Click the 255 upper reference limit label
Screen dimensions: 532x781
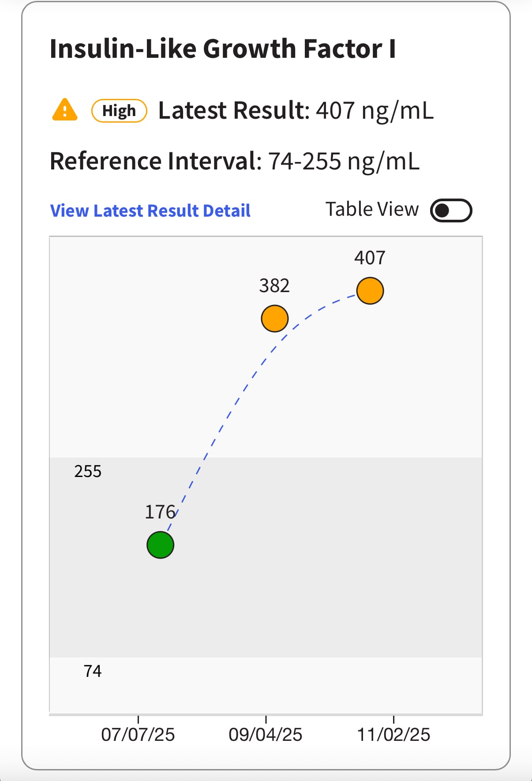click(88, 471)
